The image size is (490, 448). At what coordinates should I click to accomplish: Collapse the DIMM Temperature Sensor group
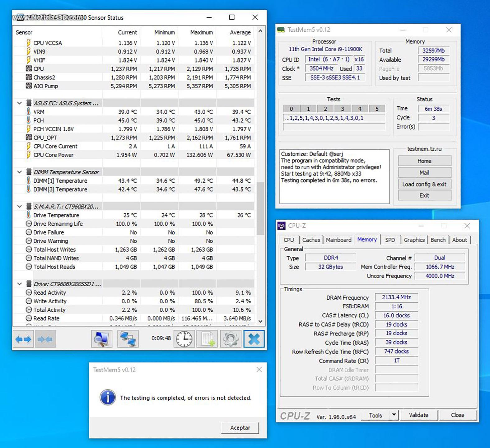tap(19, 172)
